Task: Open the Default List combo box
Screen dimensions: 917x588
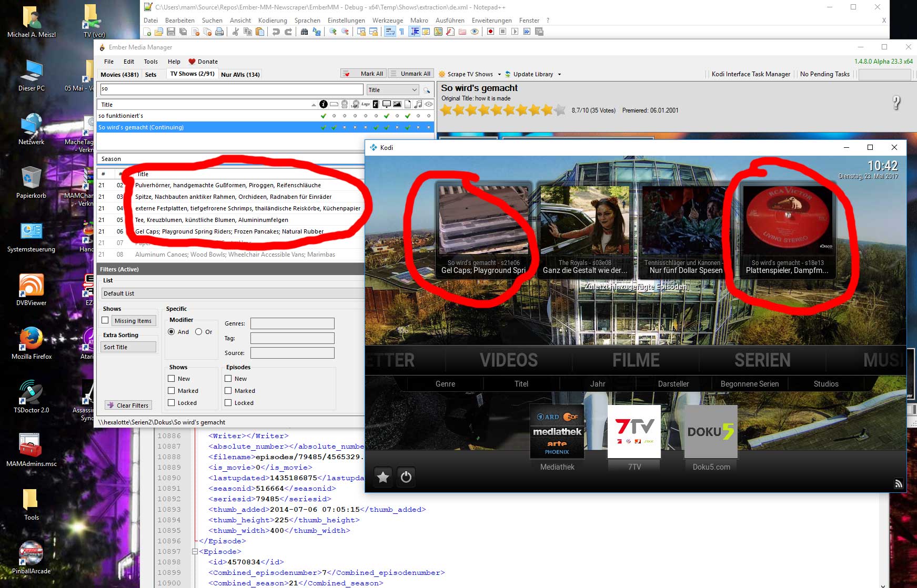Action: 232,293
